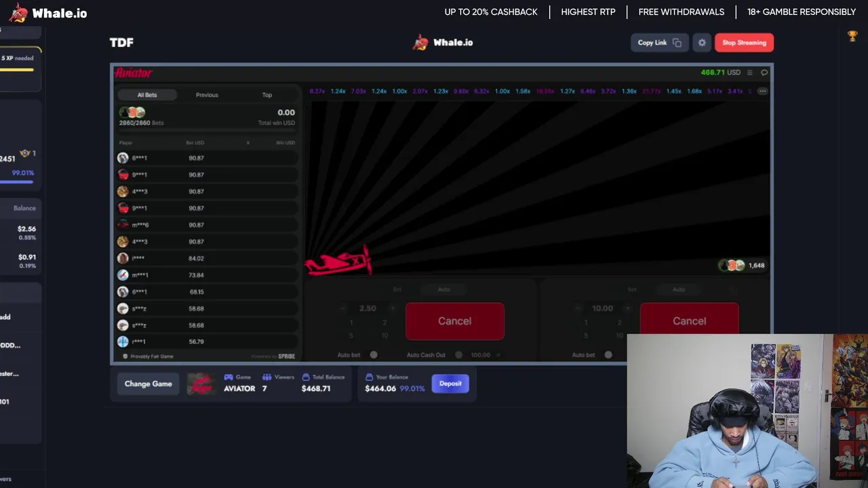This screenshot has height=488, width=868.
Task: Click the 6.27x multiplier in the history bar
Action: [x=317, y=91]
